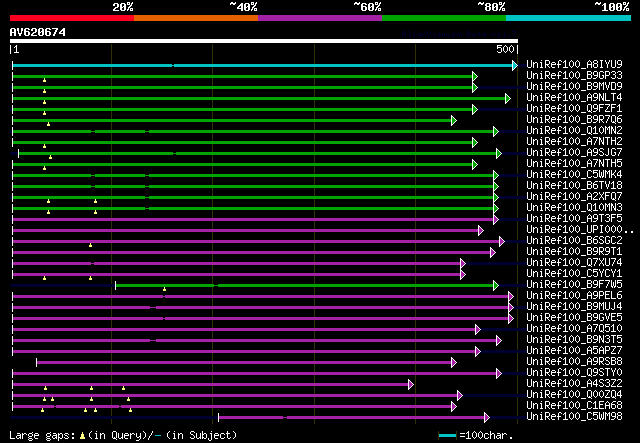Open the UniRef100_B9GP33 hit entry
This screenshot has width=640, height=443.
pyautogui.click(x=574, y=75)
